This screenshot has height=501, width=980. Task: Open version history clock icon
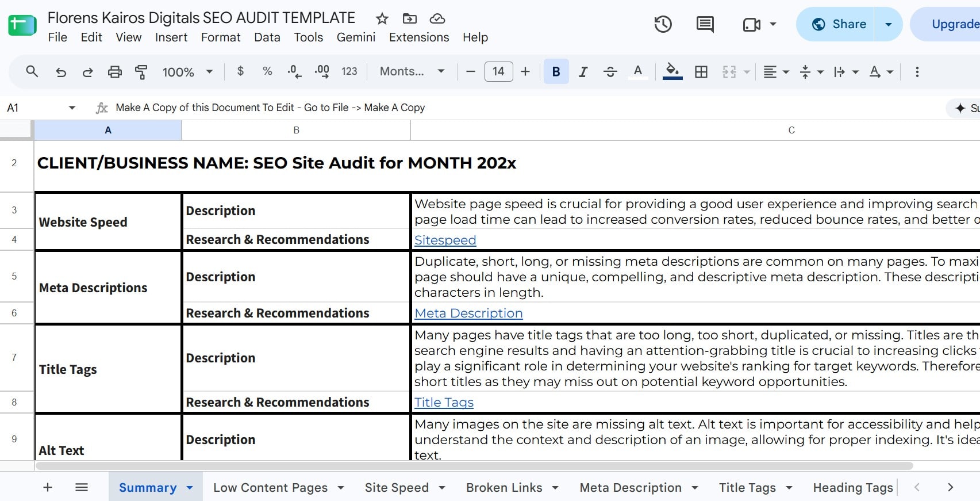663,24
